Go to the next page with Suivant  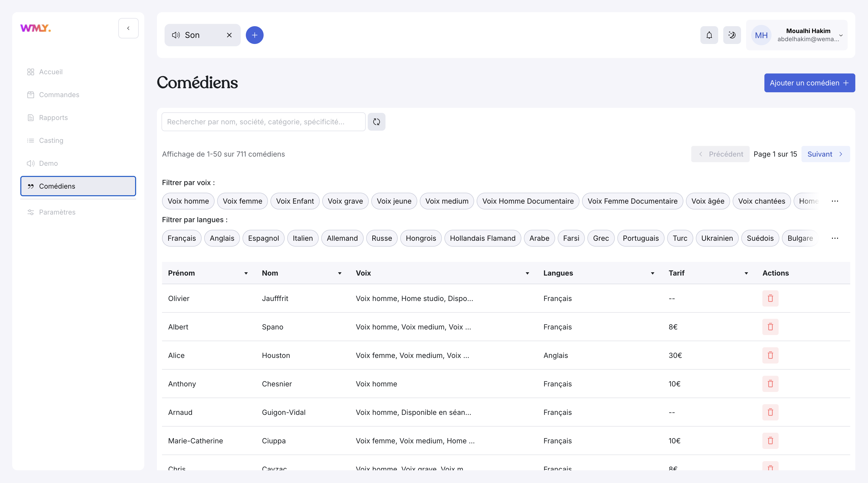pyautogui.click(x=825, y=154)
